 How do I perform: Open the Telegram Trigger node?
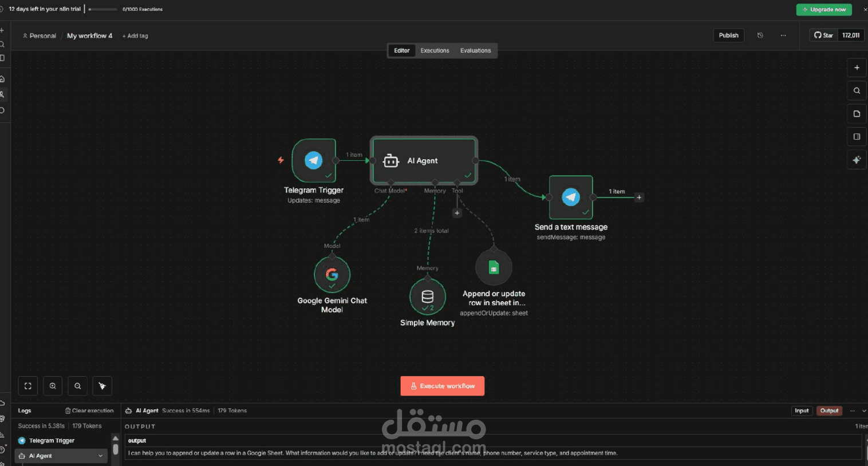point(314,160)
